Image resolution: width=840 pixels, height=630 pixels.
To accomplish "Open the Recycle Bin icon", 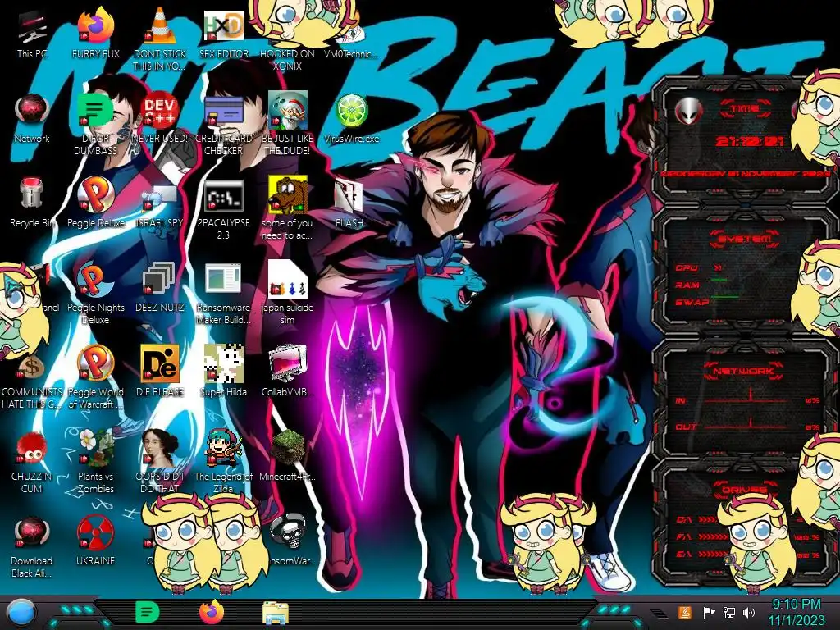I will pyautogui.click(x=32, y=203).
